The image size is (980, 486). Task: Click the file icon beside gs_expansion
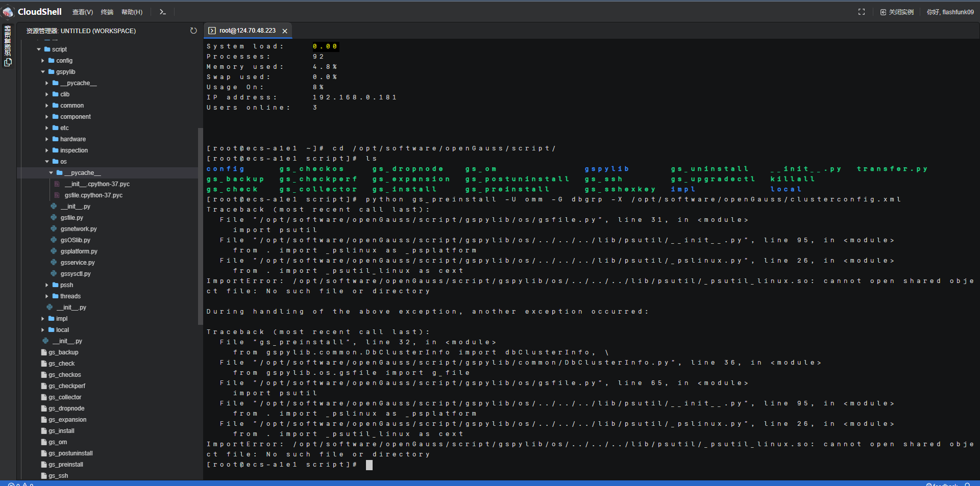(x=44, y=420)
